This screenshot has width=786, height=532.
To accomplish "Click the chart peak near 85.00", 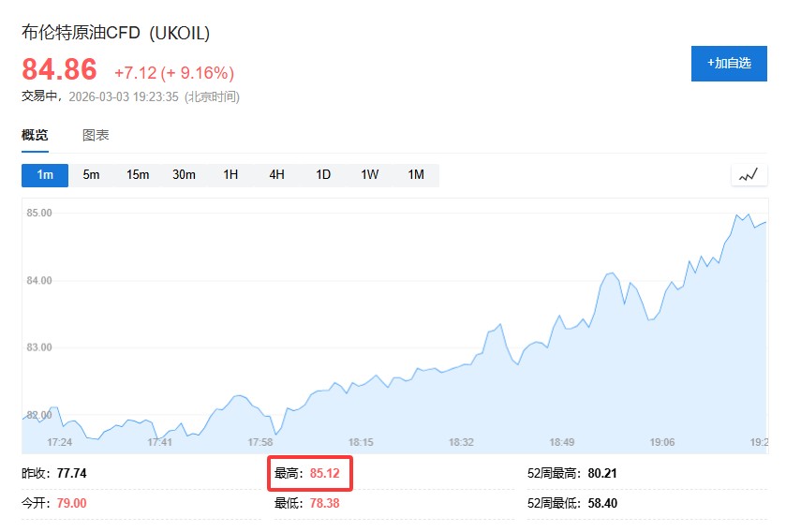I will click(x=738, y=215).
